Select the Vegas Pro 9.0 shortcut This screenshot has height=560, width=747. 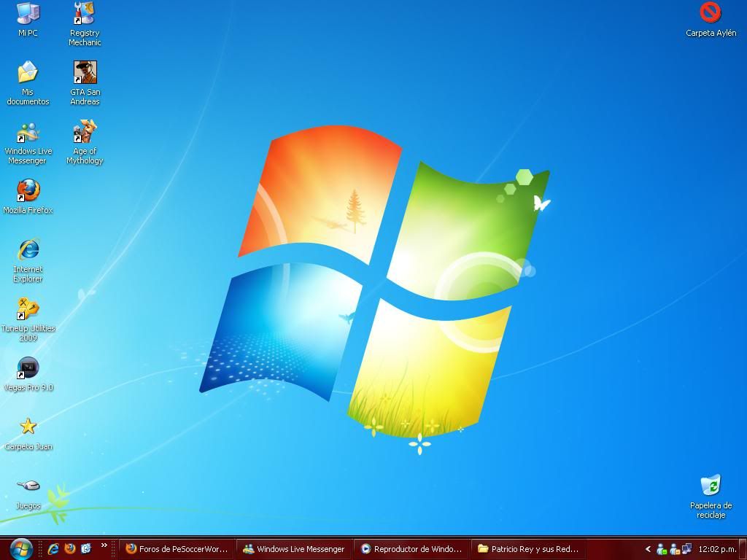click(x=28, y=374)
